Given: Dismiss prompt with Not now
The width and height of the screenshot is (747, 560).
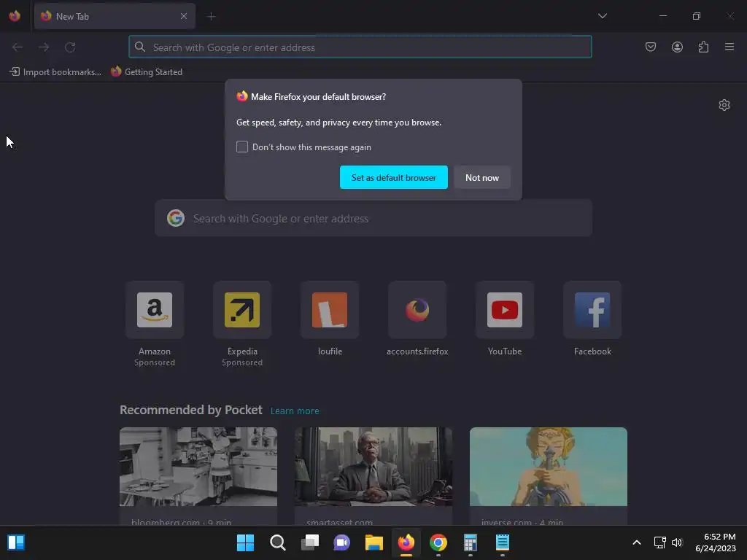Looking at the screenshot, I should coord(482,177).
